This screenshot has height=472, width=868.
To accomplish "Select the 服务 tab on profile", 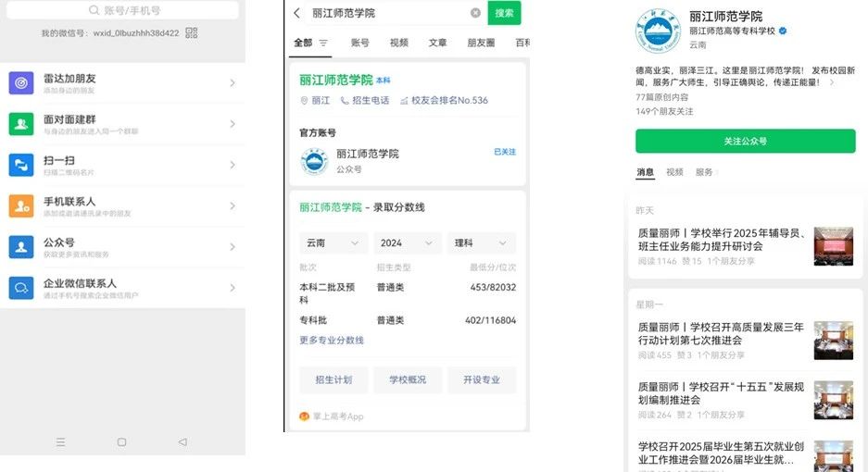I will pyautogui.click(x=704, y=172).
